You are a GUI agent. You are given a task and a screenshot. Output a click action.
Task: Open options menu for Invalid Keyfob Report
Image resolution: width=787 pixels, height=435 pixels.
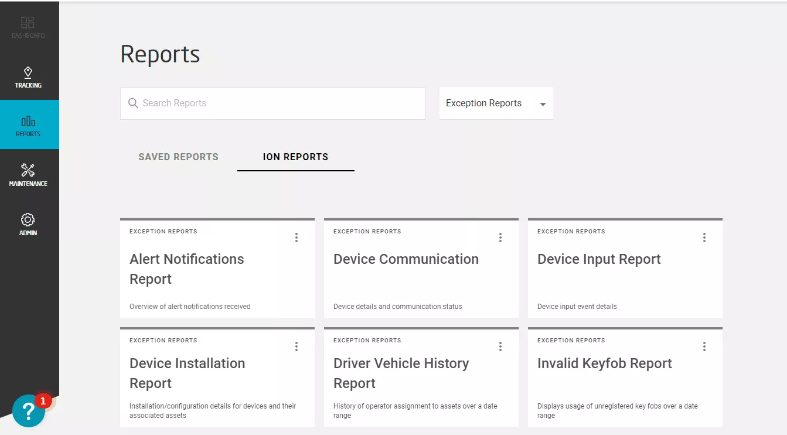click(x=704, y=346)
